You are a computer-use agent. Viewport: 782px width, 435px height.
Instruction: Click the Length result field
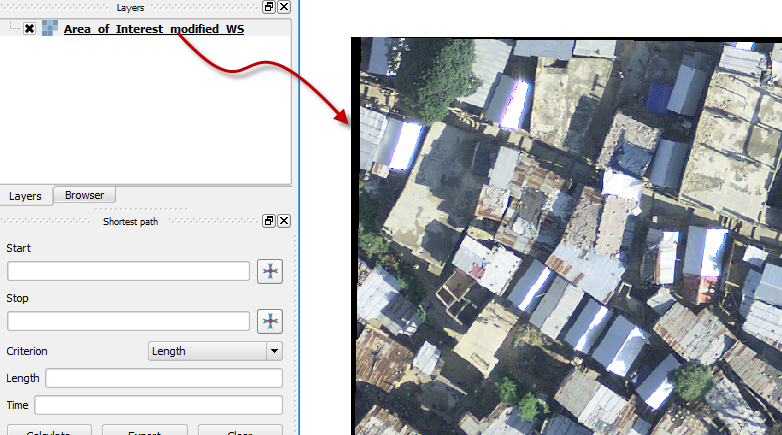[163, 378]
